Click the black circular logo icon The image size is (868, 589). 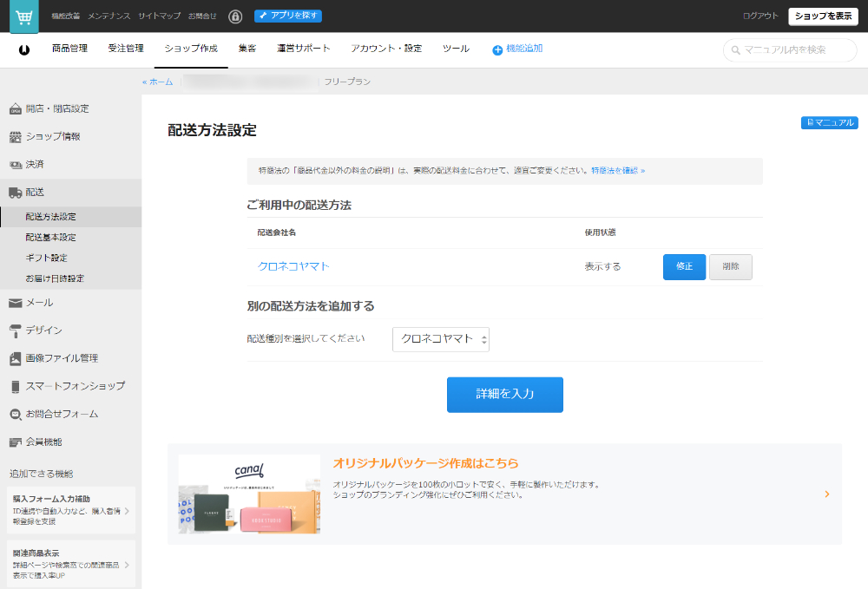(23, 49)
